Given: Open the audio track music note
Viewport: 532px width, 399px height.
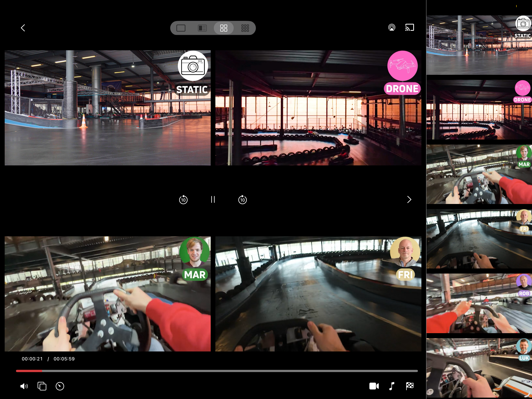Looking at the screenshot, I should point(392,386).
